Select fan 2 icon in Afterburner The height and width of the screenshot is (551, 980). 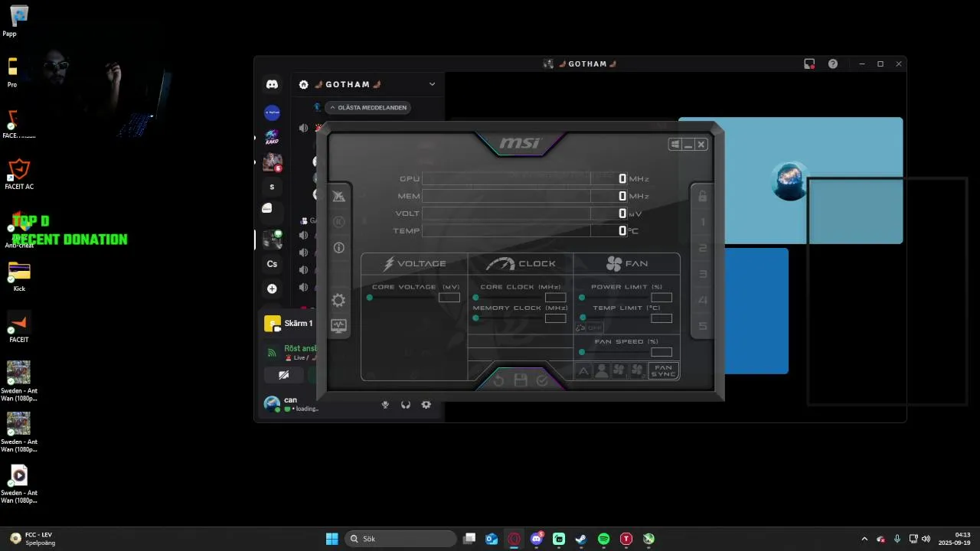coord(637,371)
